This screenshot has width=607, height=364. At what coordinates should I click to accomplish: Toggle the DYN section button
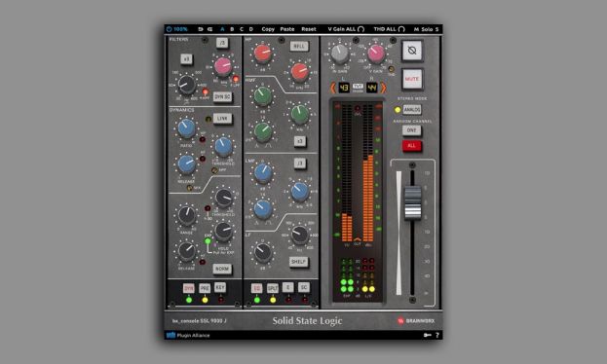point(188,288)
